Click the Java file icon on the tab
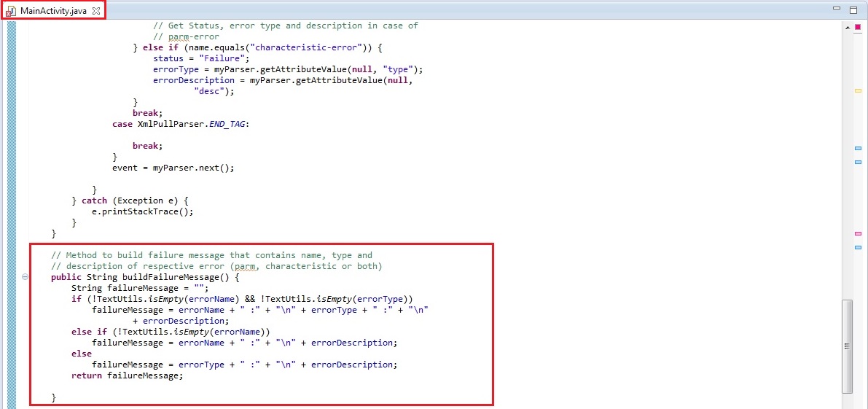 tap(11, 11)
